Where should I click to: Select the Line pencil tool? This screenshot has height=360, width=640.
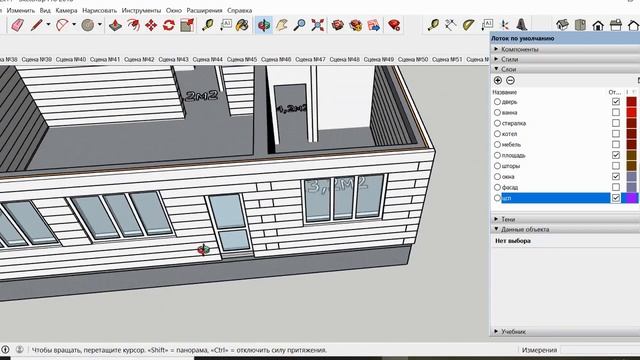tap(37, 25)
